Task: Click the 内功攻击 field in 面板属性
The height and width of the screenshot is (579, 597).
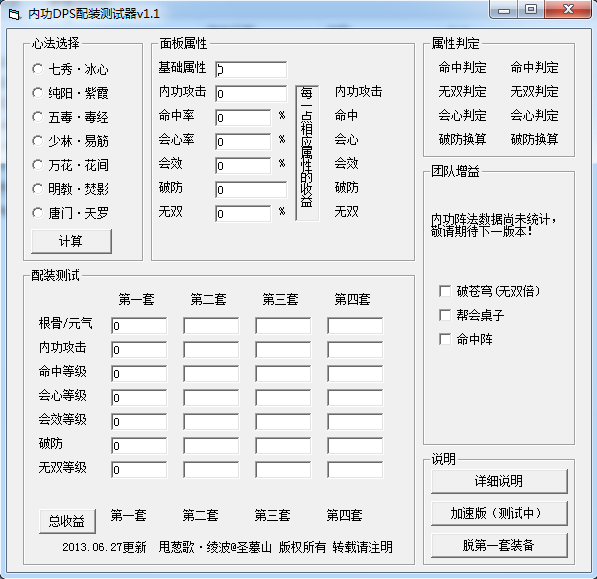Action: tap(251, 94)
